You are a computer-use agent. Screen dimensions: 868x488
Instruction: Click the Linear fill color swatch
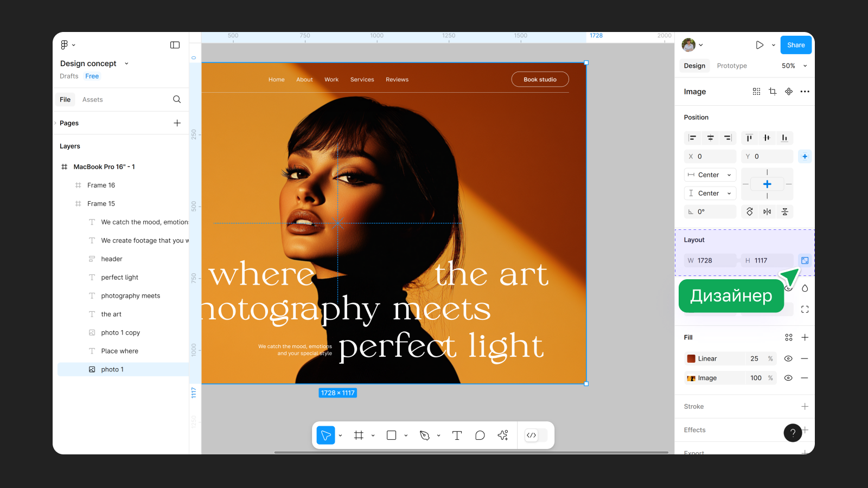click(691, 358)
